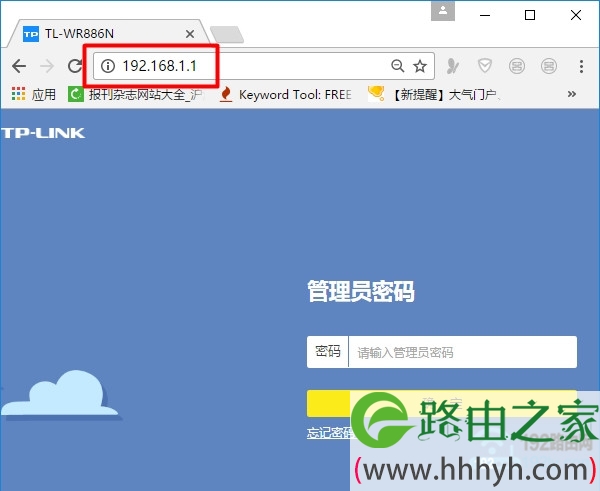
Task: Click the second round gray extension icon
Action: [x=549, y=66]
